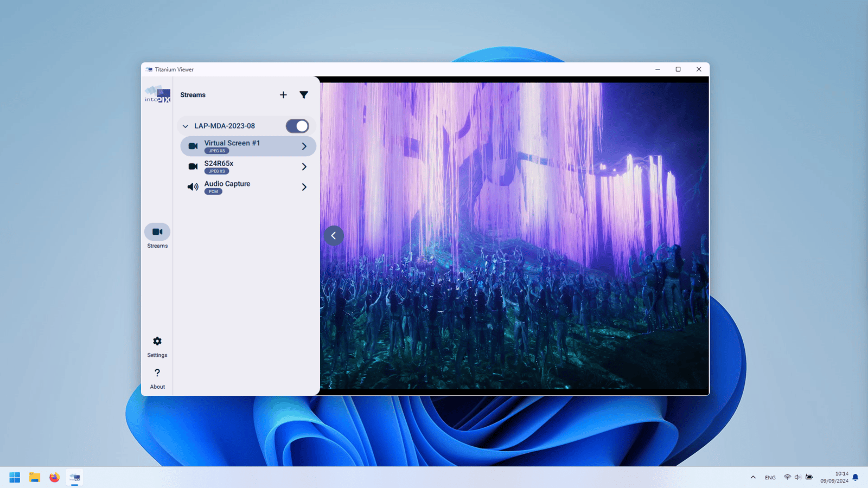
Task: Click the Virtual Screen #1 camera icon
Action: click(193, 146)
